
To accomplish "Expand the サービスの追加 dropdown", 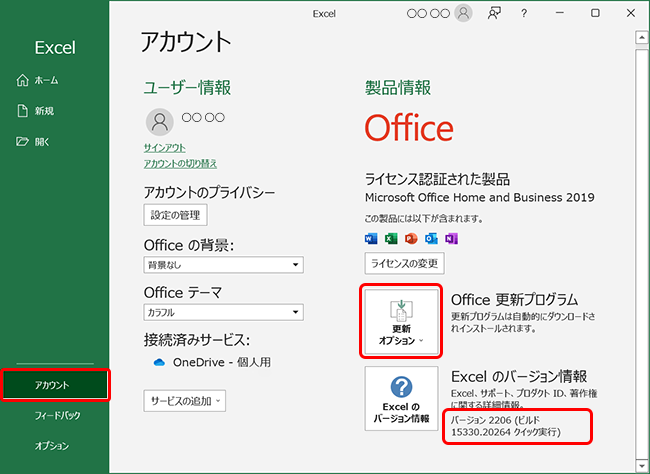I will click(x=184, y=401).
